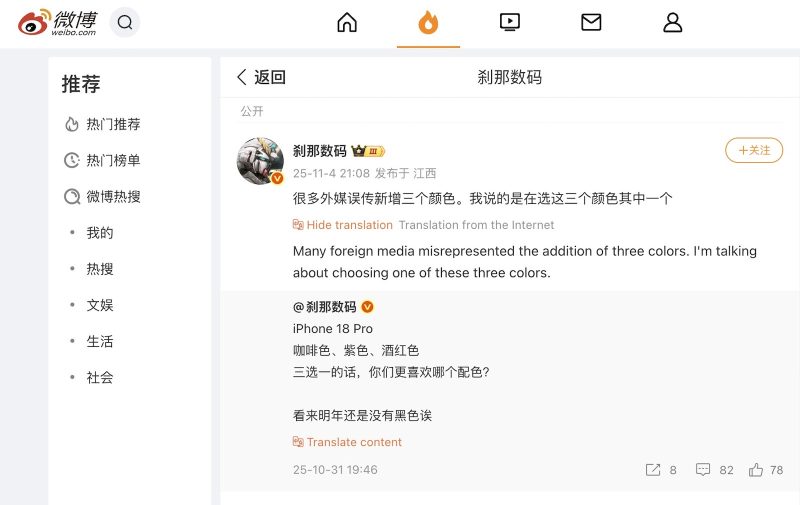Select 热门榜单 in sidebar
The height and width of the screenshot is (505, 800).
pos(113,160)
